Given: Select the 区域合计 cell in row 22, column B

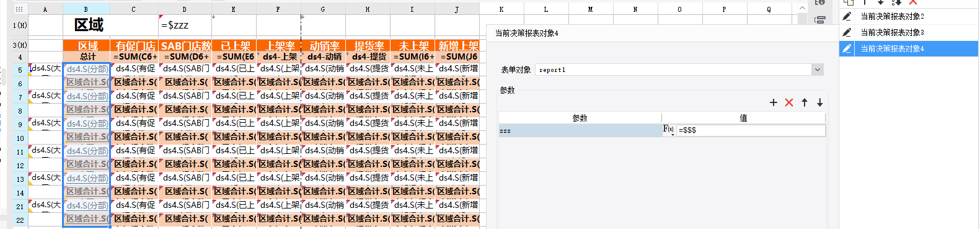Looking at the screenshot, I should [x=87, y=219].
